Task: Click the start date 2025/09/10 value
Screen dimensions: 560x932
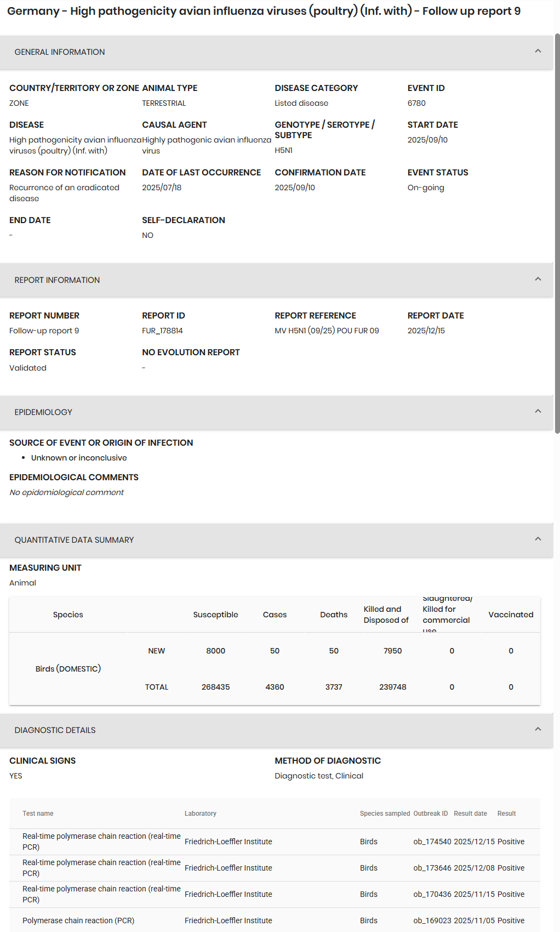Action: click(427, 140)
